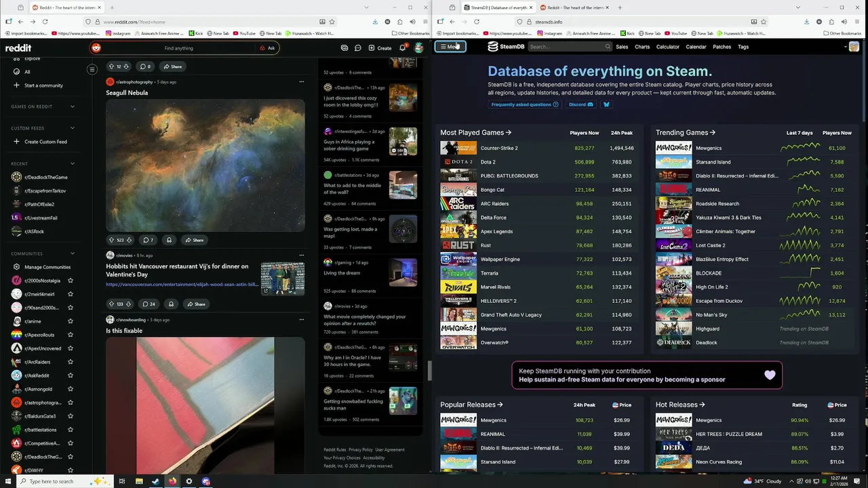Upvote the Seagull Nebula post
This screenshot has width=868, height=488.
click(x=112, y=240)
